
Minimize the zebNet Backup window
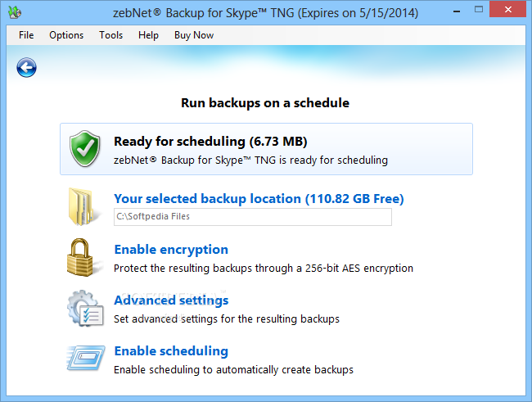(457, 11)
